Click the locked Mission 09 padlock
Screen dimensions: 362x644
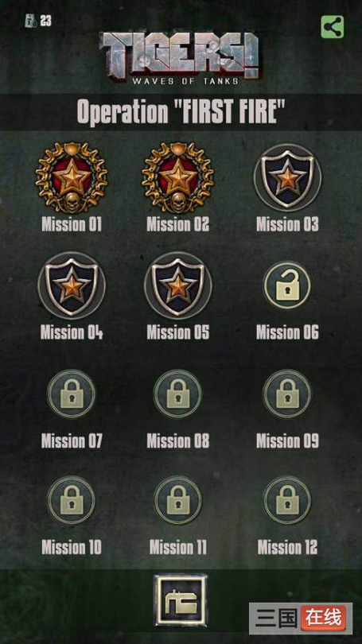coord(287,394)
